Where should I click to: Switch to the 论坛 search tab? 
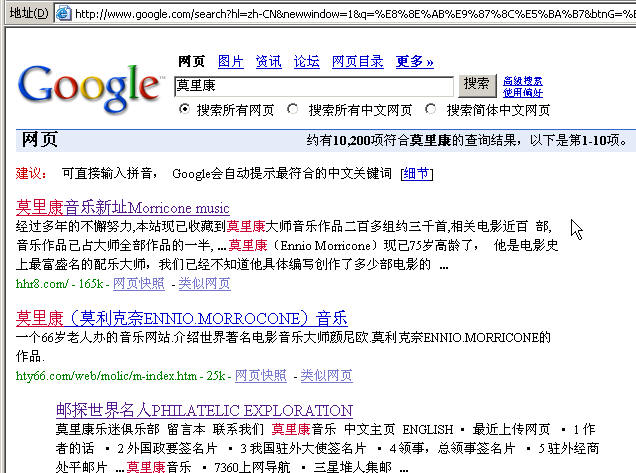click(307, 62)
